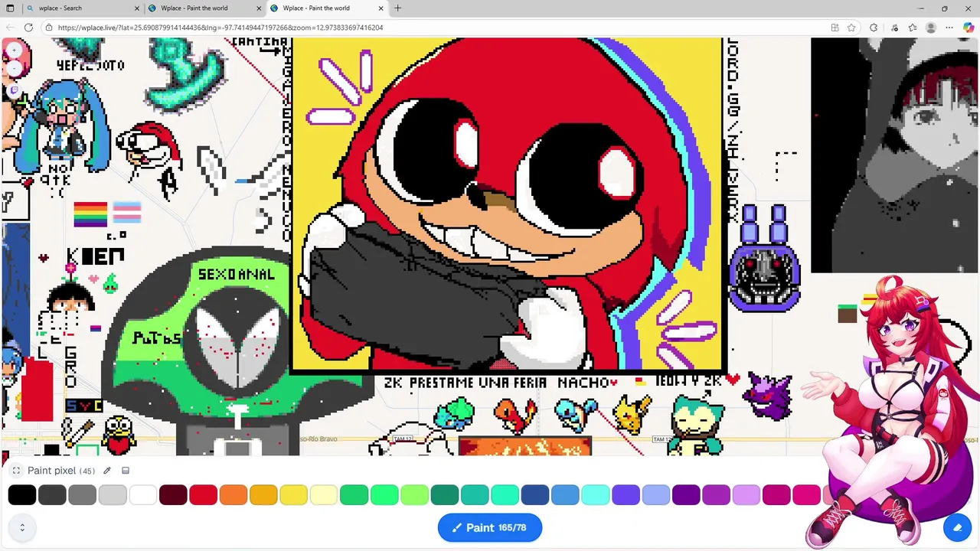Viewport: 980px width, 551px height.
Task: Pick the bright spring green swatch
Action: point(384,494)
